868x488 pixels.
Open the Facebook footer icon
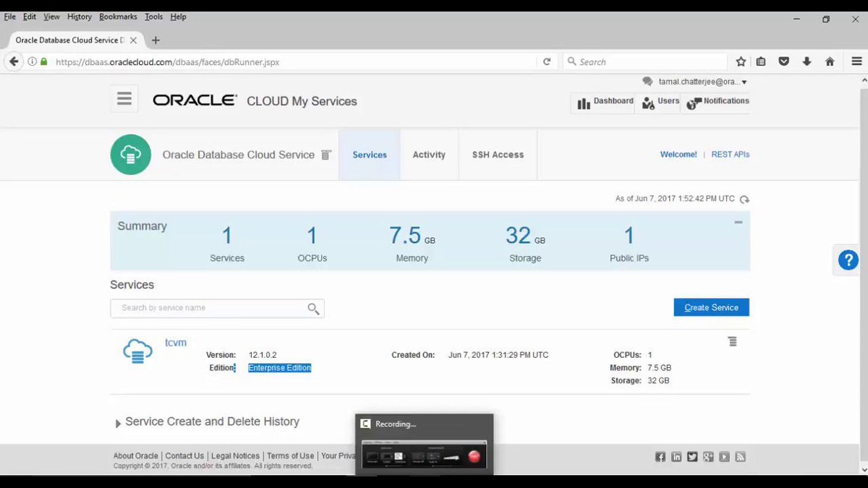click(x=660, y=457)
